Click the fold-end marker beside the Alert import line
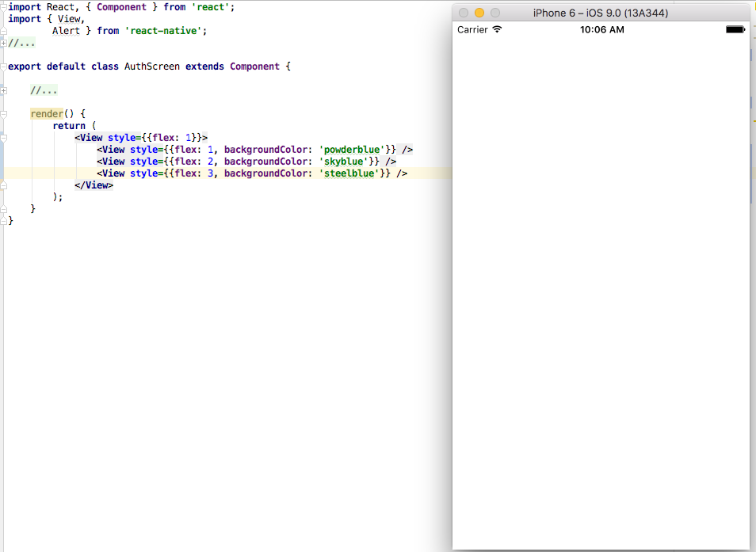 coord(3,31)
